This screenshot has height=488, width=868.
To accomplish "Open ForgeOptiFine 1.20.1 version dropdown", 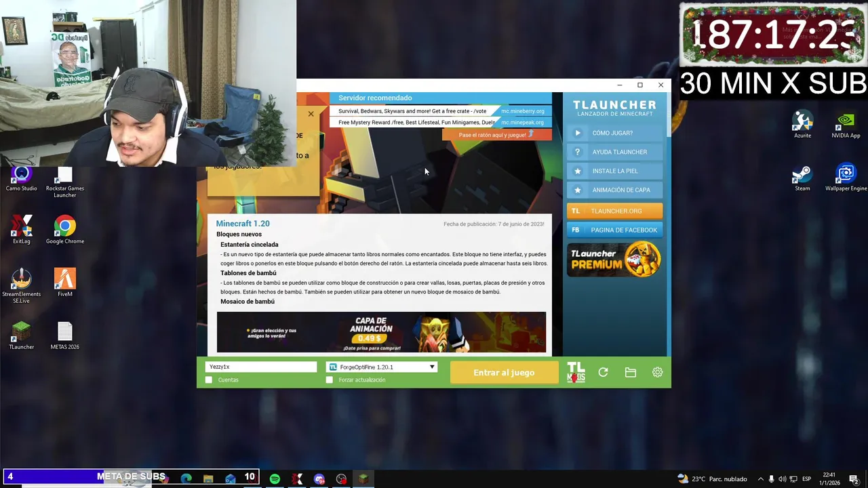I will click(x=381, y=367).
